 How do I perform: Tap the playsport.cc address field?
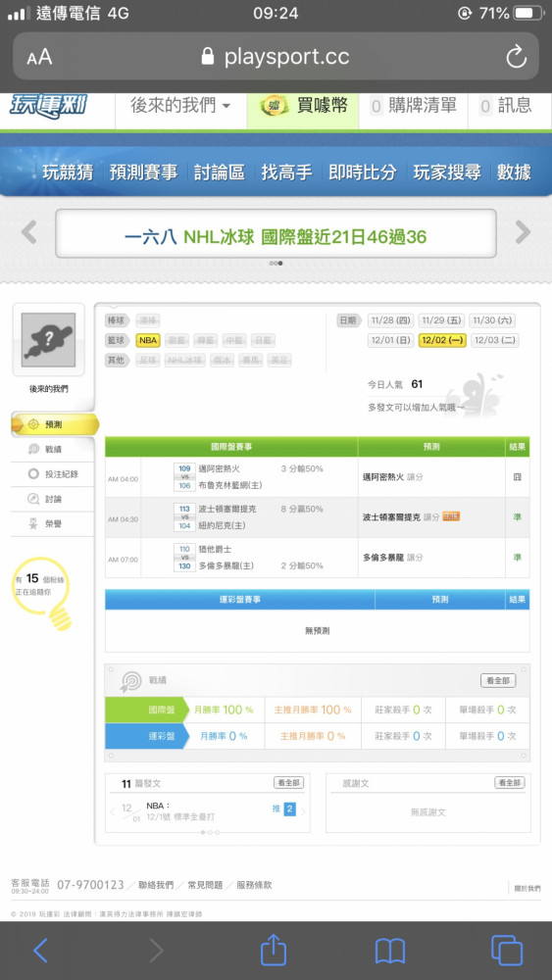tap(276, 58)
